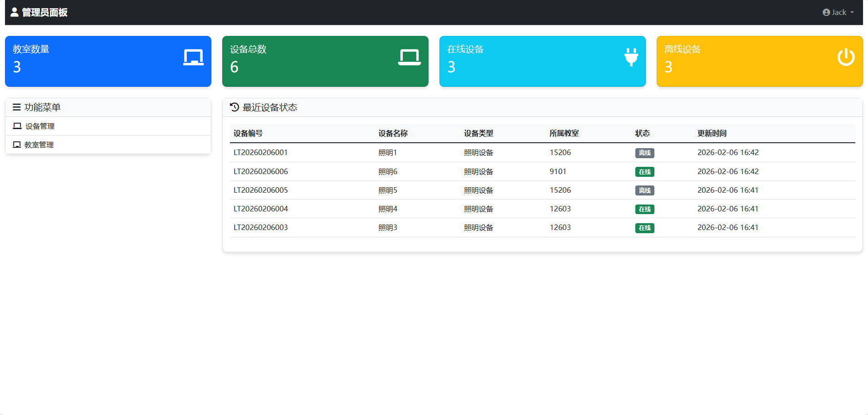Click device name 照明5

pos(388,190)
